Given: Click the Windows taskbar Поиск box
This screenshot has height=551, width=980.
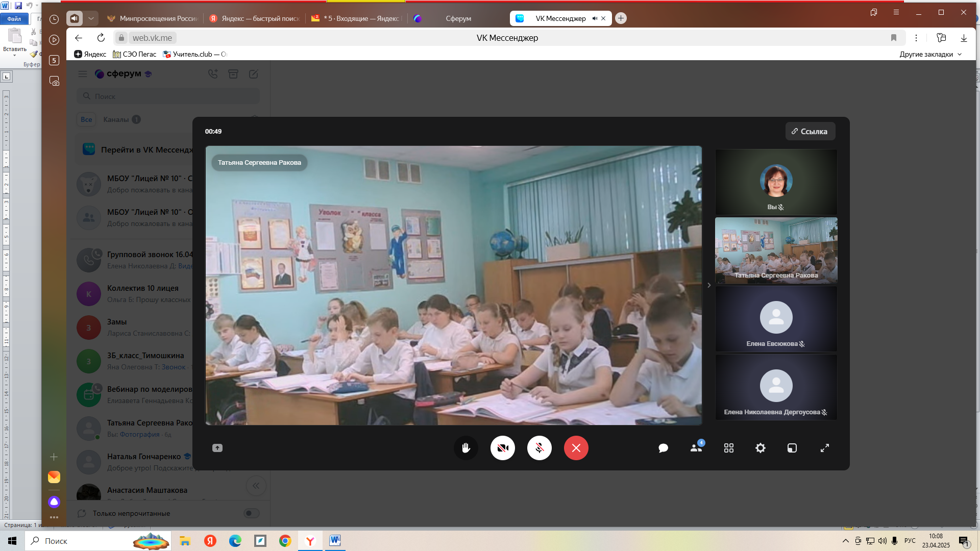Looking at the screenshot, I should [98, 541].
